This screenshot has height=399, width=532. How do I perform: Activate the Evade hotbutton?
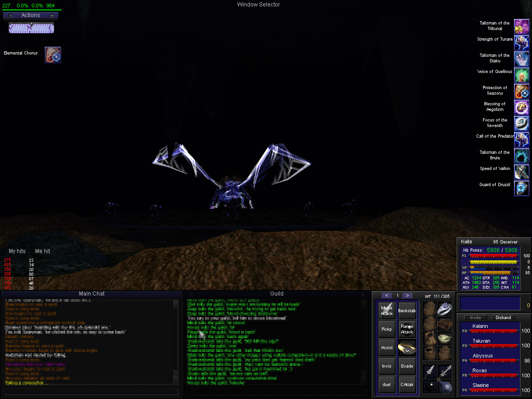click(x=407, y=366)
